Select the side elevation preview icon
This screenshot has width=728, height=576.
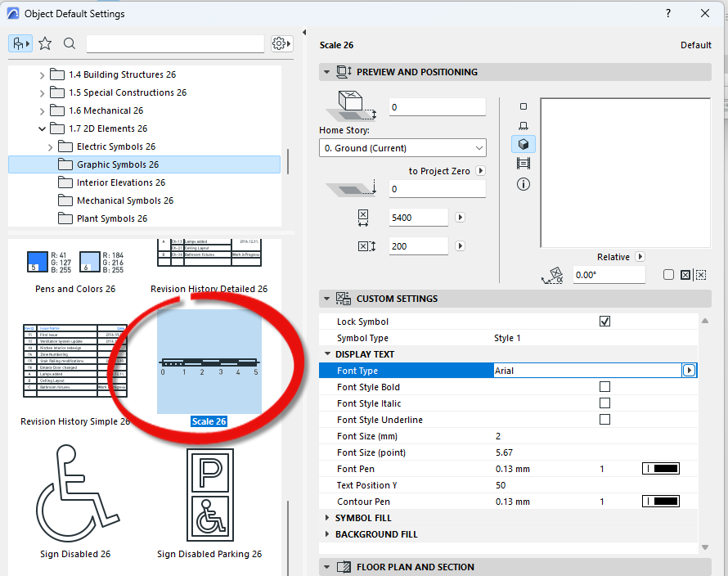524,126
